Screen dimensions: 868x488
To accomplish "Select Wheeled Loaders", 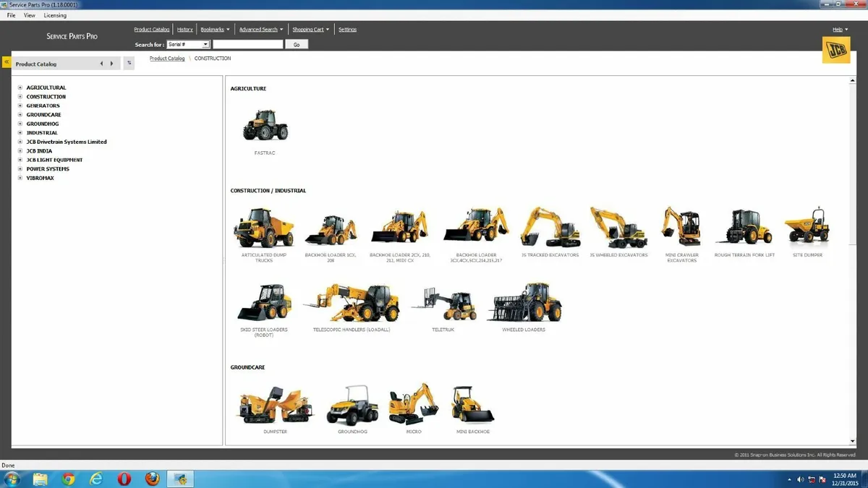I will [524, 302].
